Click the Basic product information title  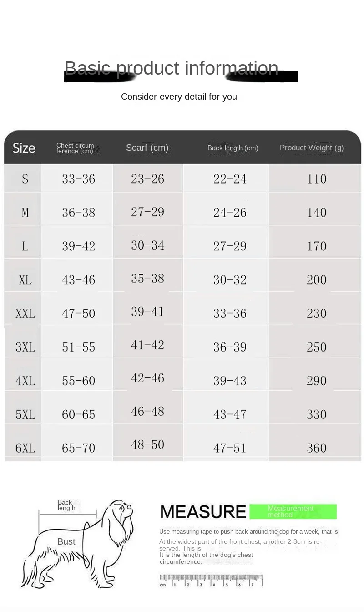[x=172, y=68]
